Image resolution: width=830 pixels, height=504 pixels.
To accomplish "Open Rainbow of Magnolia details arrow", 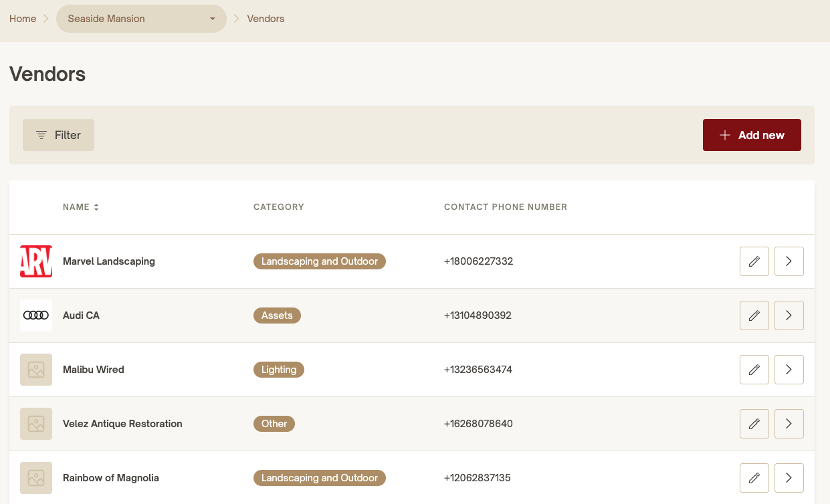I will coord(789,478).
